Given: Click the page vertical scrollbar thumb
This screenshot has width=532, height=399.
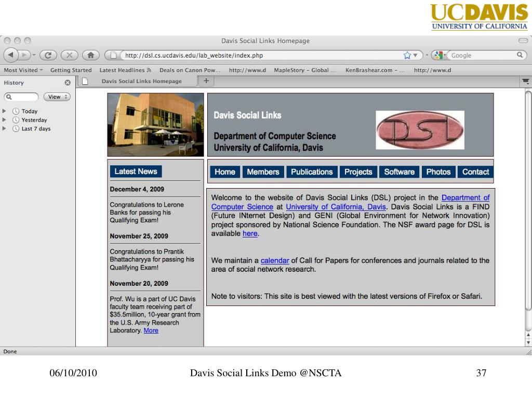Looking at the screenshot, I should [528, 200].
